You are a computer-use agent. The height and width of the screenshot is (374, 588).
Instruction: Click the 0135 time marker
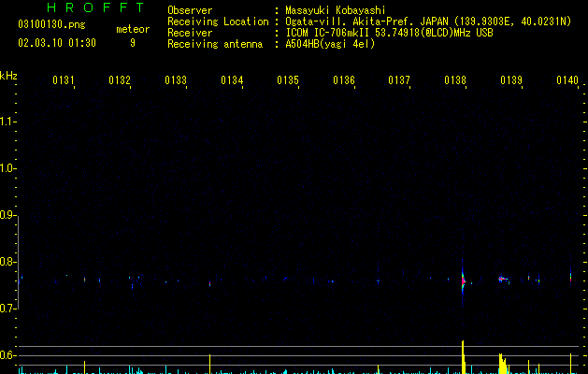coord(288,80)
